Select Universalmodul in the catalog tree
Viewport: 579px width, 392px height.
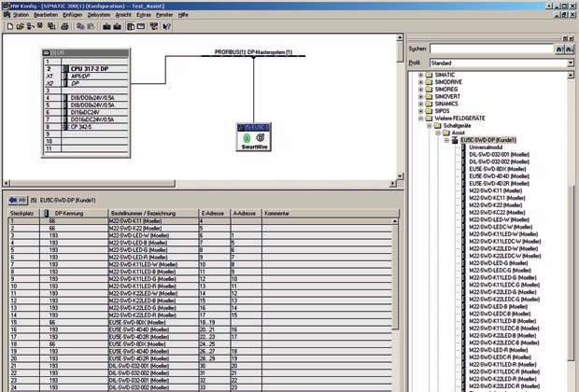[x=486, y=147]
